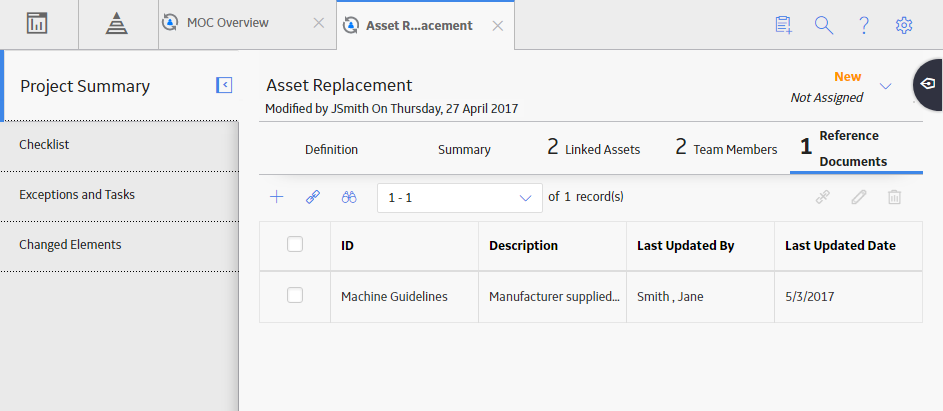Open the settings gear icon

point(904,25)
